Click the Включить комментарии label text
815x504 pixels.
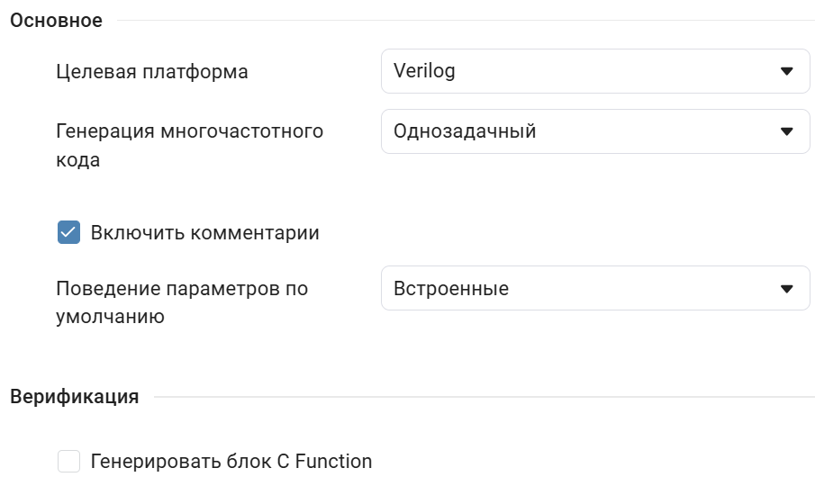coord(204,233)
